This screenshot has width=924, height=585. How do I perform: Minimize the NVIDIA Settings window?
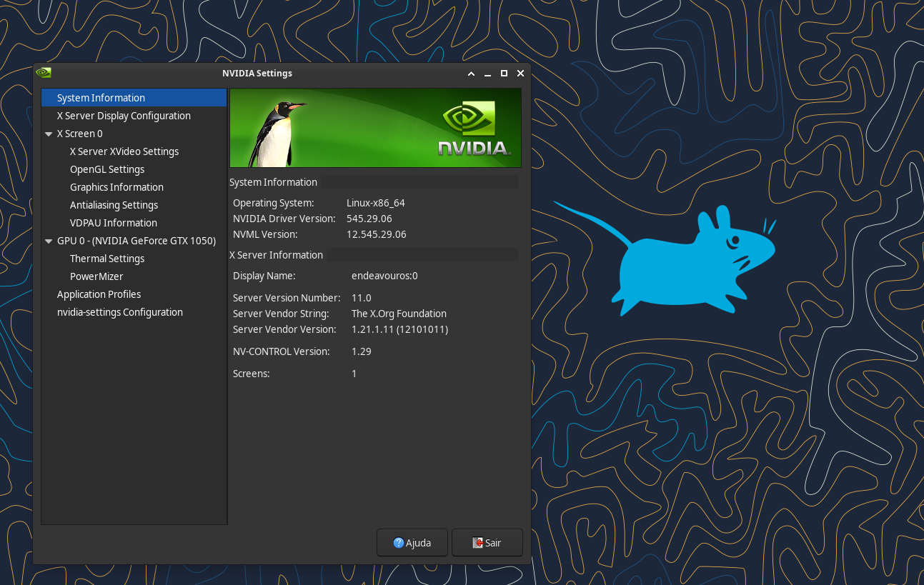point(487,74)
